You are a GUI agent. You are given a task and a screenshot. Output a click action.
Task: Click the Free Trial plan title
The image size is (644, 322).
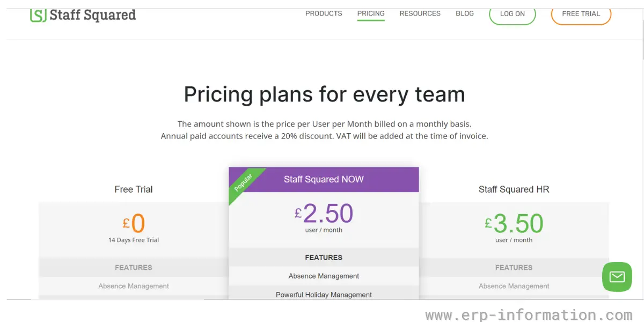point(134,189)
